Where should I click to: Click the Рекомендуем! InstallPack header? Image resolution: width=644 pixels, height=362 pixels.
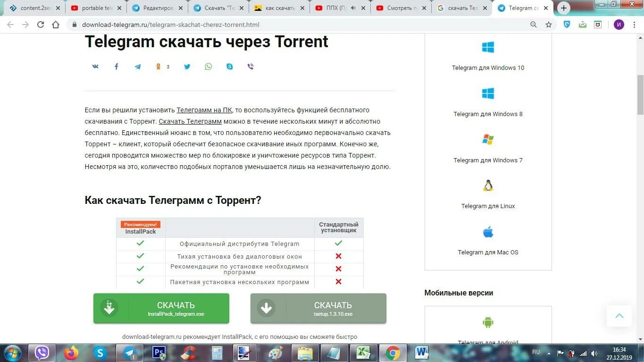141,228
